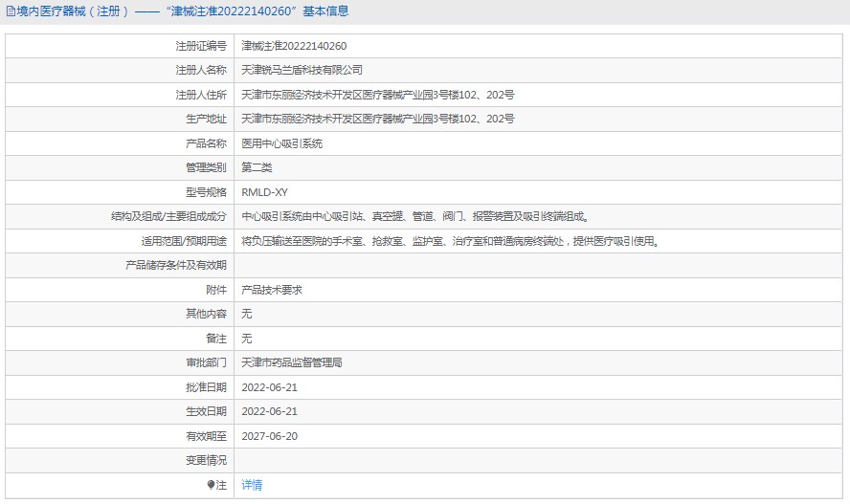Image resolution: width=850 pixels, height=504 pixels.
Task: Click the 管理类别 label
Action: pyautogui.click(x=206, y=167)
